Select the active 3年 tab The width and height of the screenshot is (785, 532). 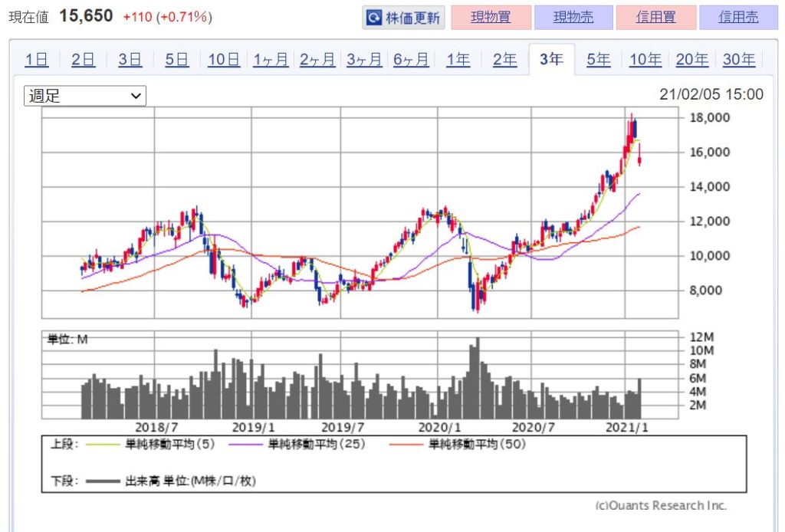click(552, 59)
